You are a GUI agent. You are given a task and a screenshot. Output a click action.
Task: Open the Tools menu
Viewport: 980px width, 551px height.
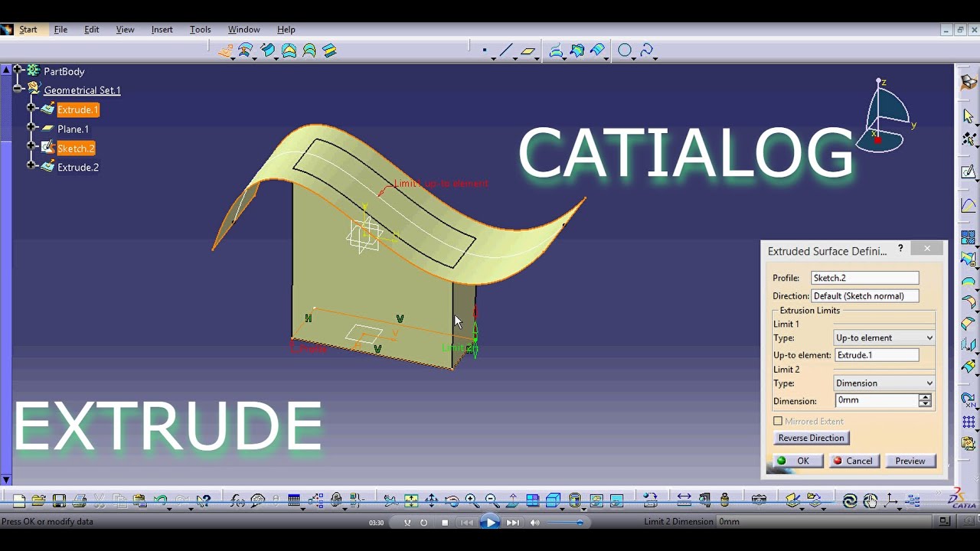(x=200, y=29)
